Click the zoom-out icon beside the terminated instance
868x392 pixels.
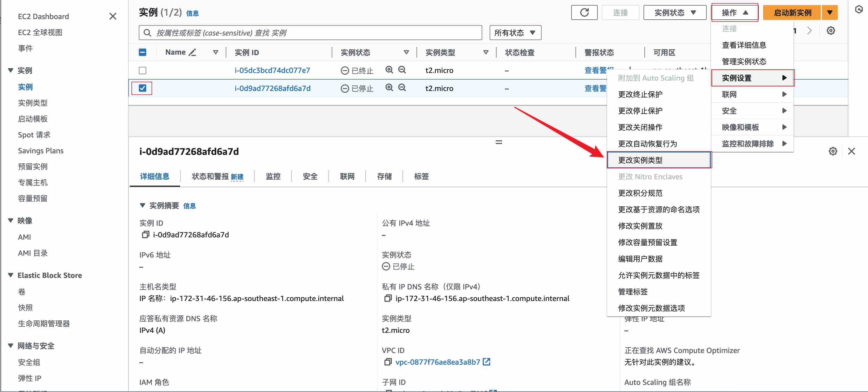tap(402, 70)
